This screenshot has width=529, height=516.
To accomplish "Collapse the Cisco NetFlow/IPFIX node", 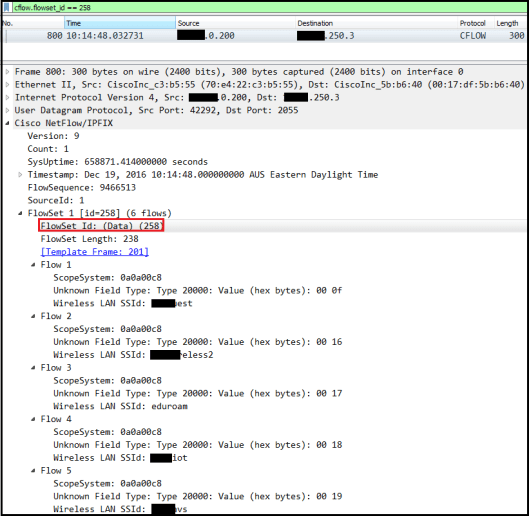I will click(x=7, y=123).
